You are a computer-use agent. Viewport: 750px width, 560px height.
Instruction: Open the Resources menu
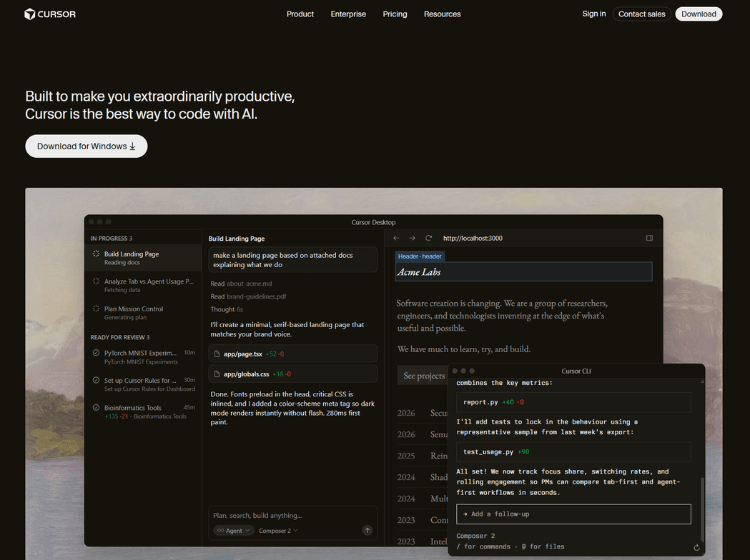(x=442, y=14)
